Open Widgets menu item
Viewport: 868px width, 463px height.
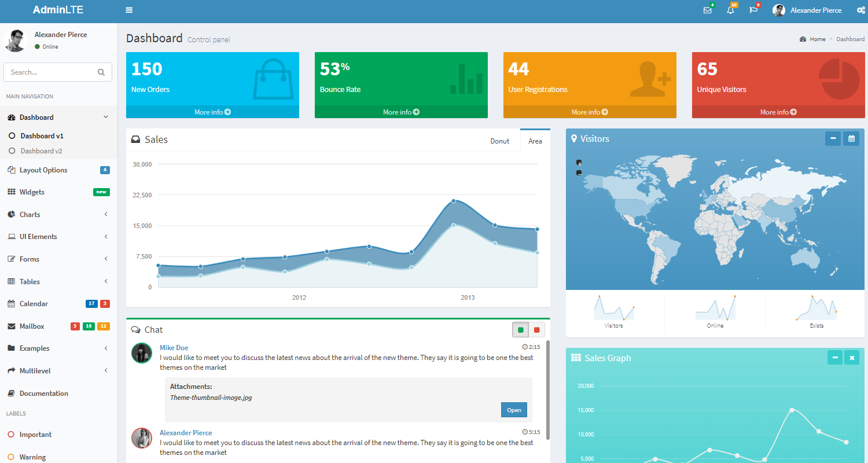pyautogui.click(x=58, y=192)
